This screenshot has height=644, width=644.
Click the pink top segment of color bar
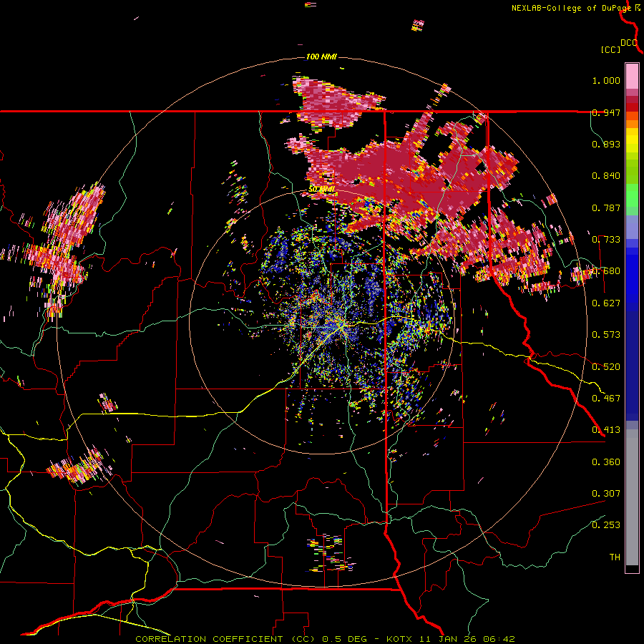click(x=632, y=76)
